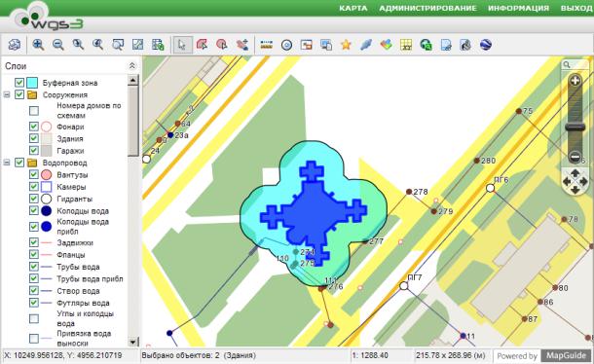
Task: Click the map zoom-minus round button
Action: [x=575, y=156]
